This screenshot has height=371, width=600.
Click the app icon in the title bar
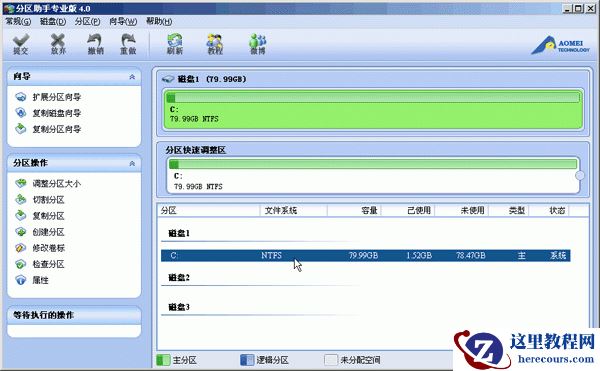[8, 8]
